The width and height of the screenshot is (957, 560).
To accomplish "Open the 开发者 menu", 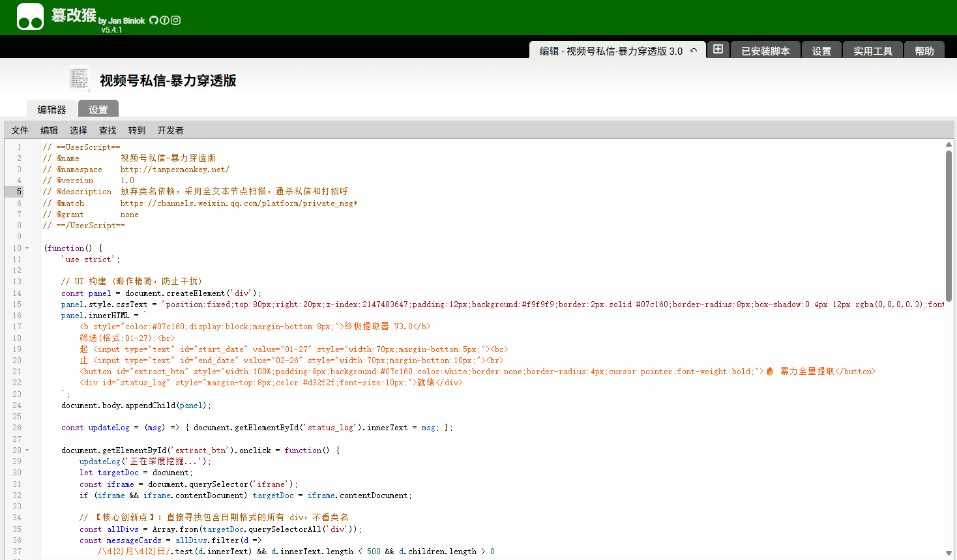I will click(x=170, y=130).
